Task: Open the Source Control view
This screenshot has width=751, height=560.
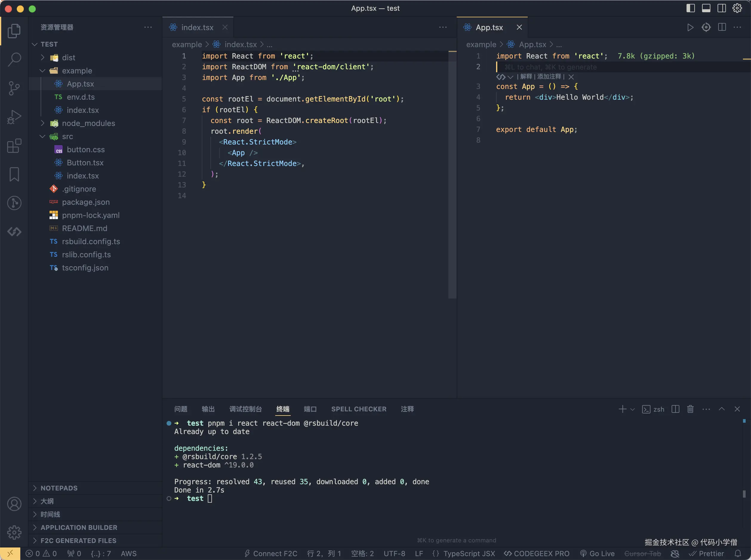Action: click(14, 88)
